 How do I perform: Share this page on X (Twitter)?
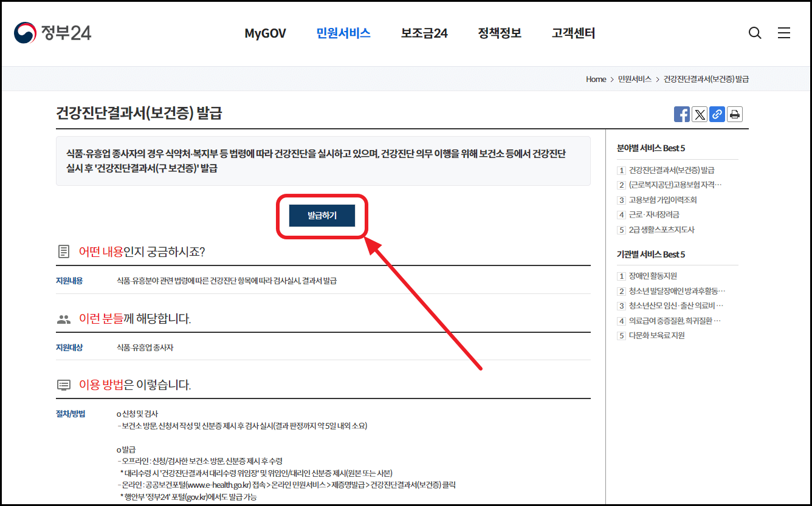(x=699, y=114)
